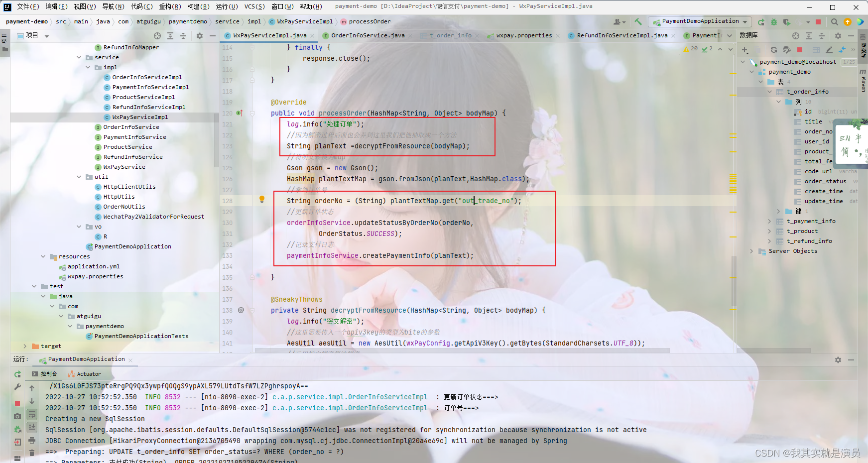Print the console output
The width and height of the screenshot is (868, 463).
32,440
